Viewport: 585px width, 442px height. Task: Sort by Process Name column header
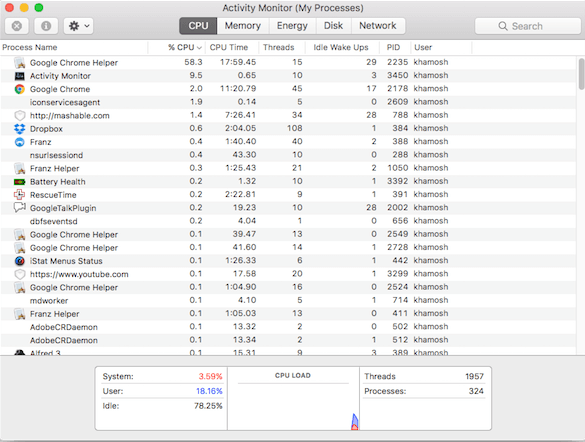coord(30,47)
